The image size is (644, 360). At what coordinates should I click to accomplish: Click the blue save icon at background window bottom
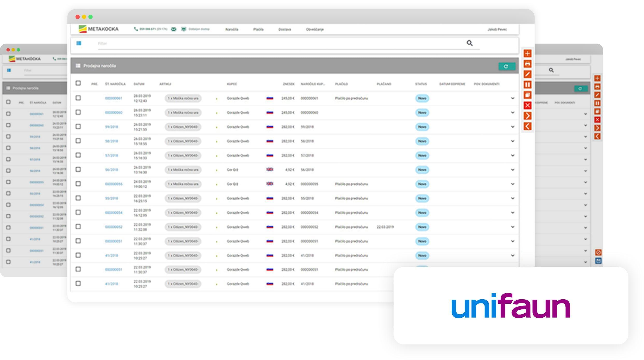point(598,261)
